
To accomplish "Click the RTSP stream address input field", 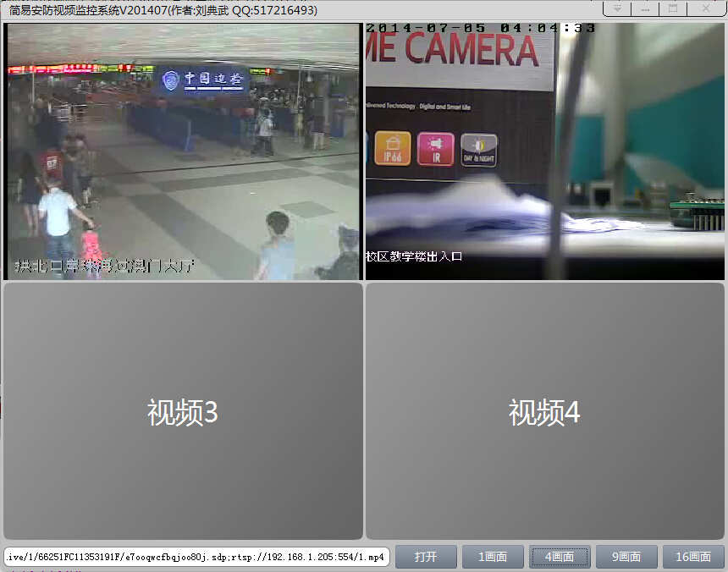I will click(x=196, y=557).
